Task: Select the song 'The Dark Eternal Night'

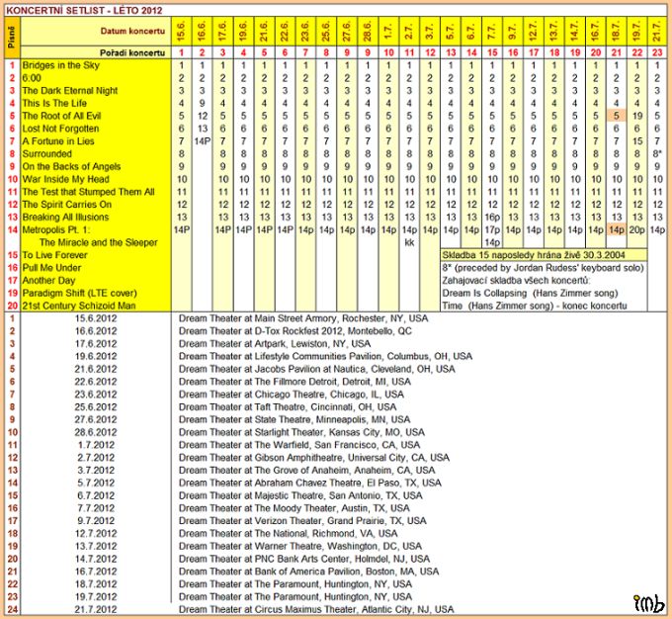Action: click(69, 90)
